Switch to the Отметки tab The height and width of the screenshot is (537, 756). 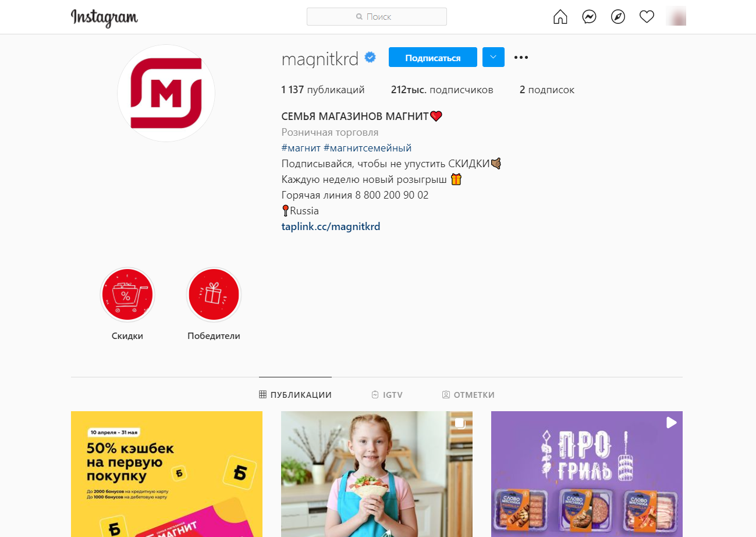coord(468,395)
